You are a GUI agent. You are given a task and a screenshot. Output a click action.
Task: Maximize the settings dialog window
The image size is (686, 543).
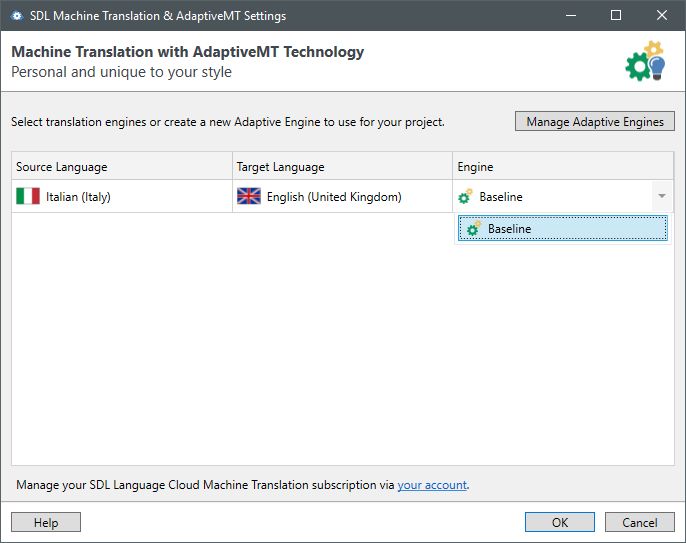[x=616, y=16]
